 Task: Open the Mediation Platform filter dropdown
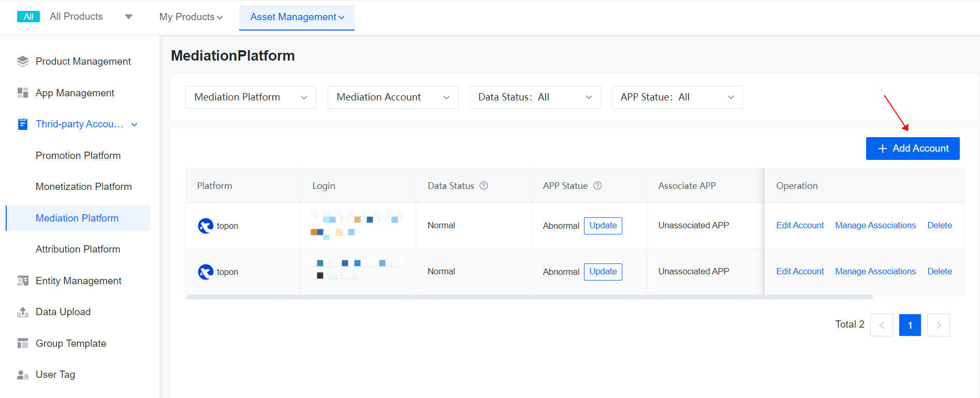251,97
